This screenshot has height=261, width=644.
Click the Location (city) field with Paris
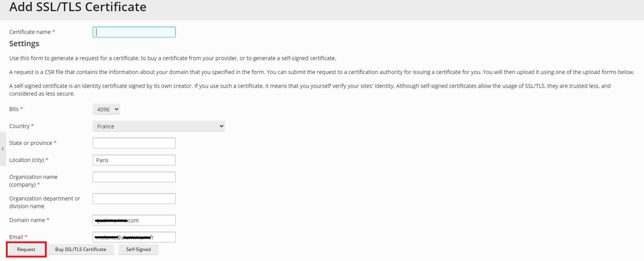click(x=134, y=160)
